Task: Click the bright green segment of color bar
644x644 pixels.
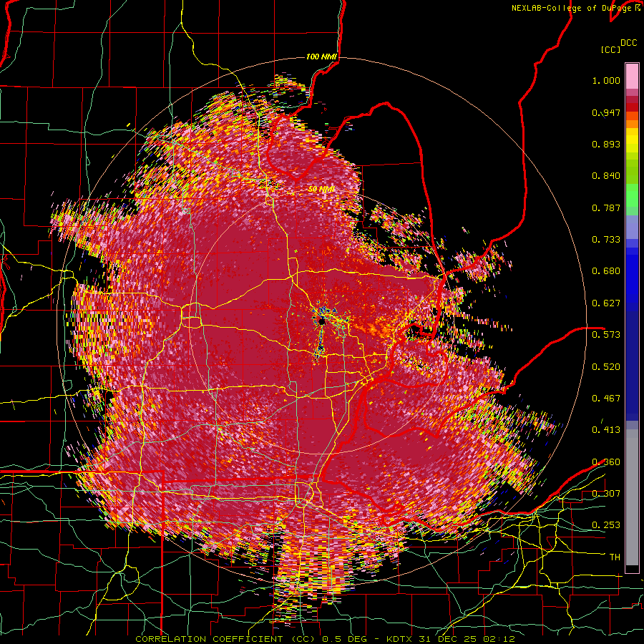Action: point(632,195)
